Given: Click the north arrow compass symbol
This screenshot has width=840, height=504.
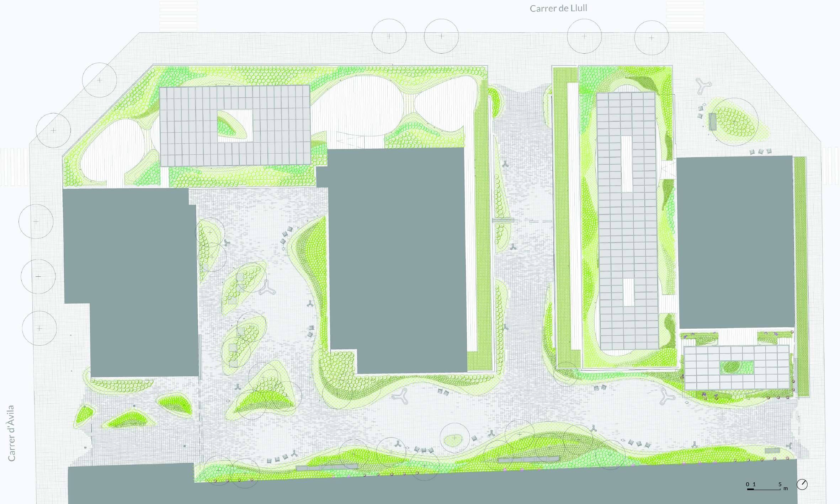Looking at the screenshot, I should coord(802,484).
